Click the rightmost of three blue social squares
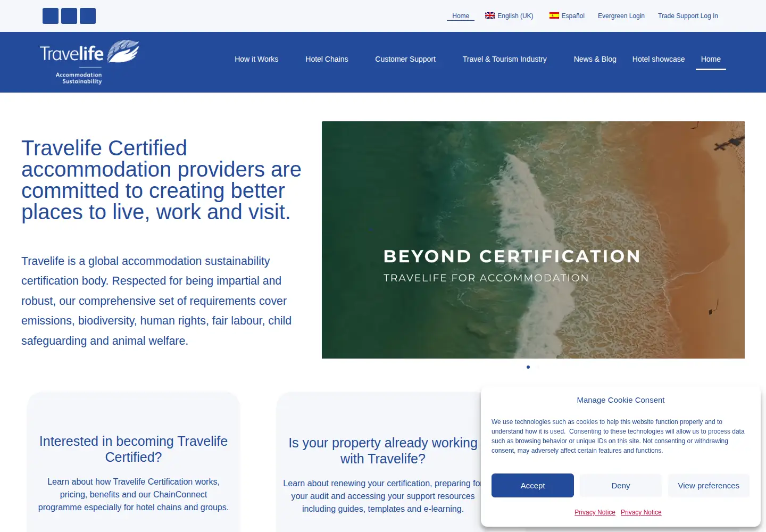 pyautogui.click(x=88, y=16)
